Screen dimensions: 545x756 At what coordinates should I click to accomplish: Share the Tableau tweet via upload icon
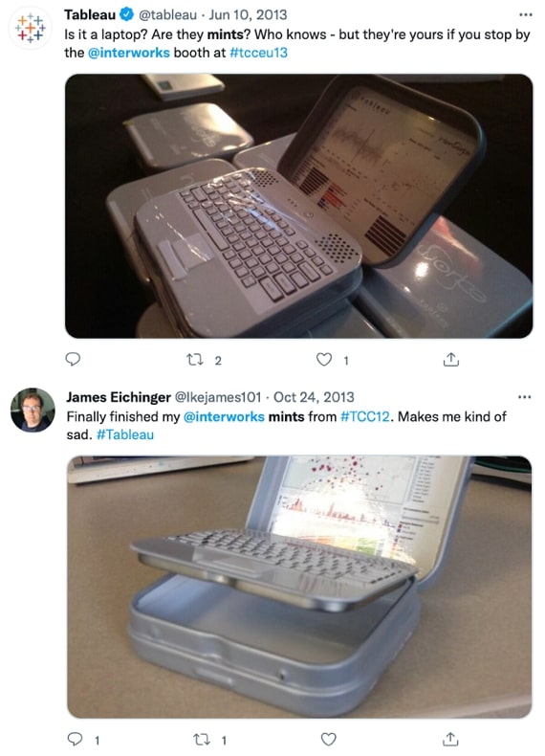(x=450, y=359)
